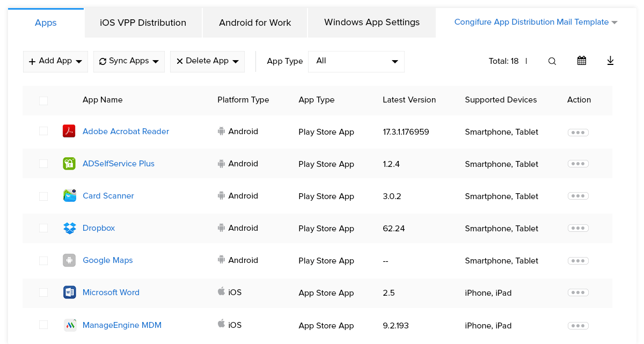Switch to Android for Work tab
Image resolution: width=644 pixels, height=344 pixels.
[x=255, y=23]
